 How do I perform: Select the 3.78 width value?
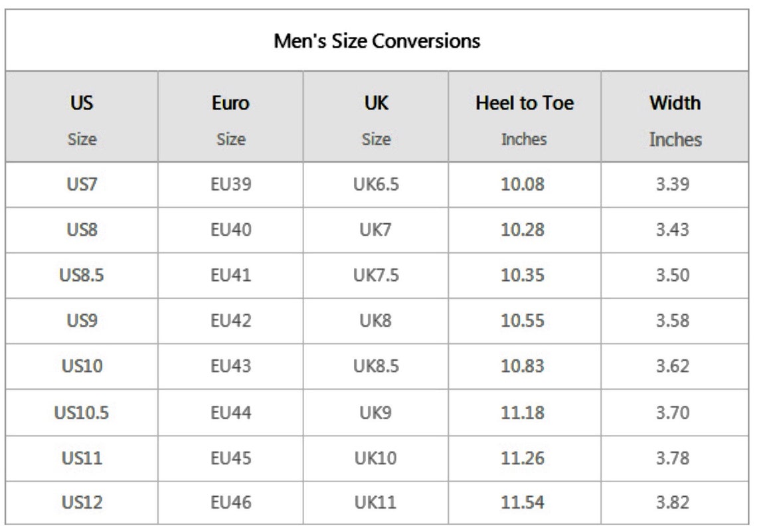click(x=673, y=458)
